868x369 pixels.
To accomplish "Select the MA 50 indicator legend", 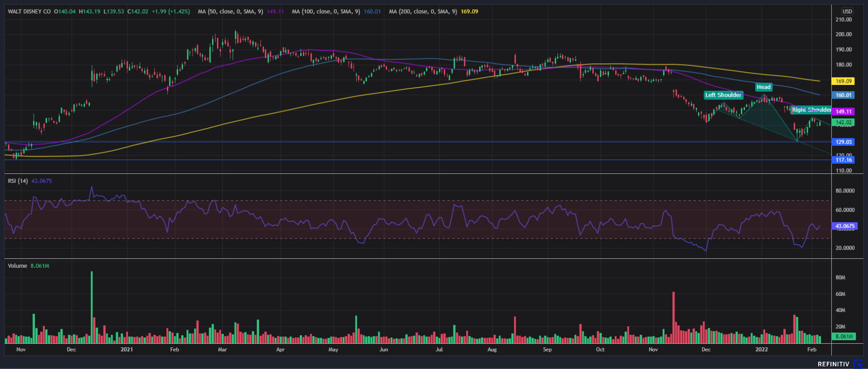I will click(230, 11).
